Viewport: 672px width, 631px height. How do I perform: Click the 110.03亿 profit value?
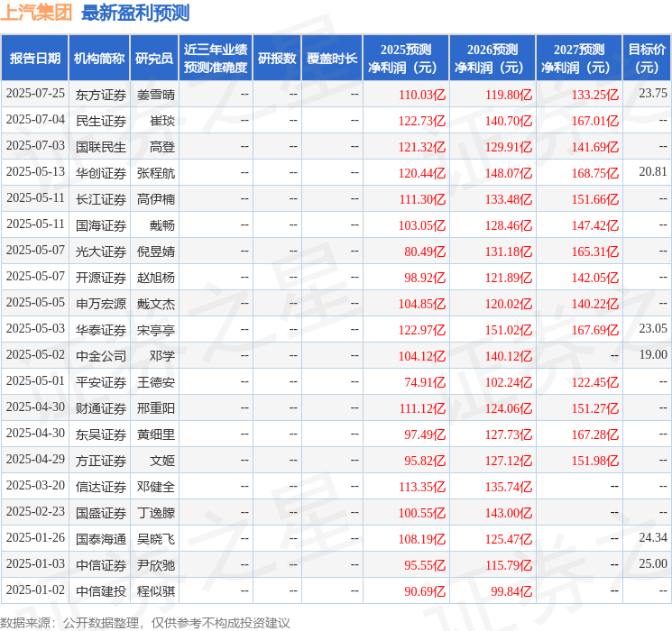(x=422, y=95)
